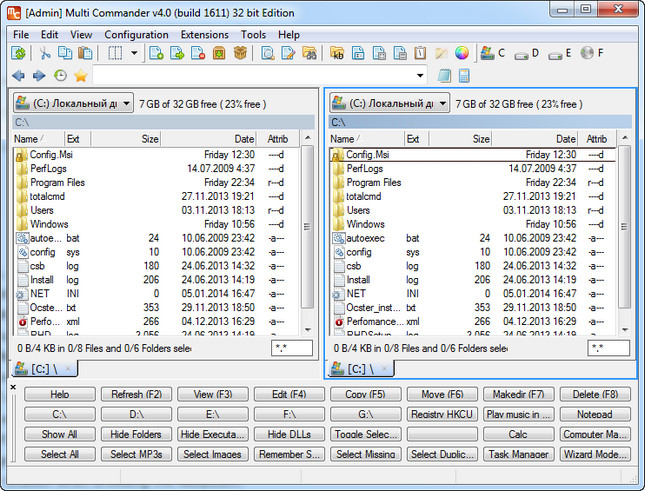Switch to drive D in the toolbar
Viewport: 645px width, 491px height.
tap(527, 53)
